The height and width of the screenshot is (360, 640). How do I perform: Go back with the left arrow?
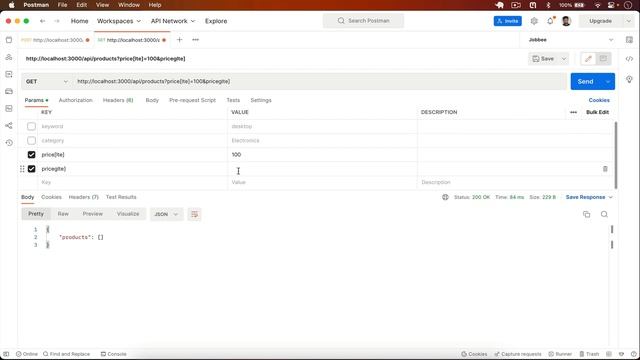click(42, 21)
